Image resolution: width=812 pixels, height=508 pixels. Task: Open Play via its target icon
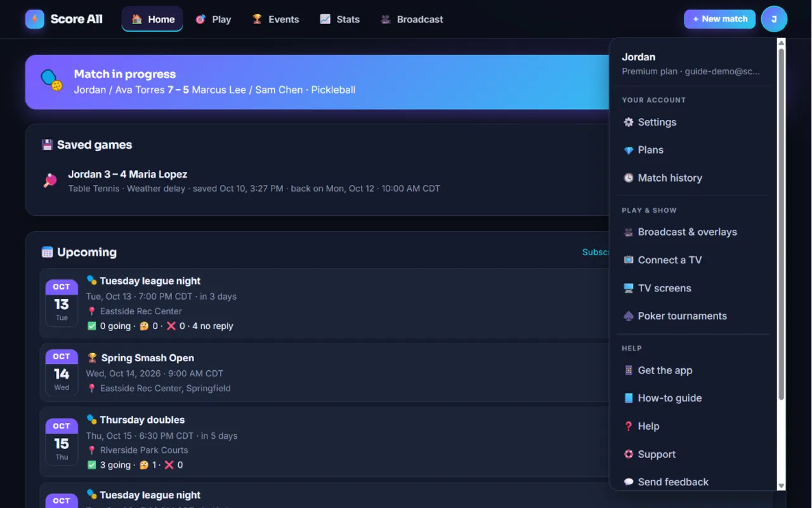200,19
